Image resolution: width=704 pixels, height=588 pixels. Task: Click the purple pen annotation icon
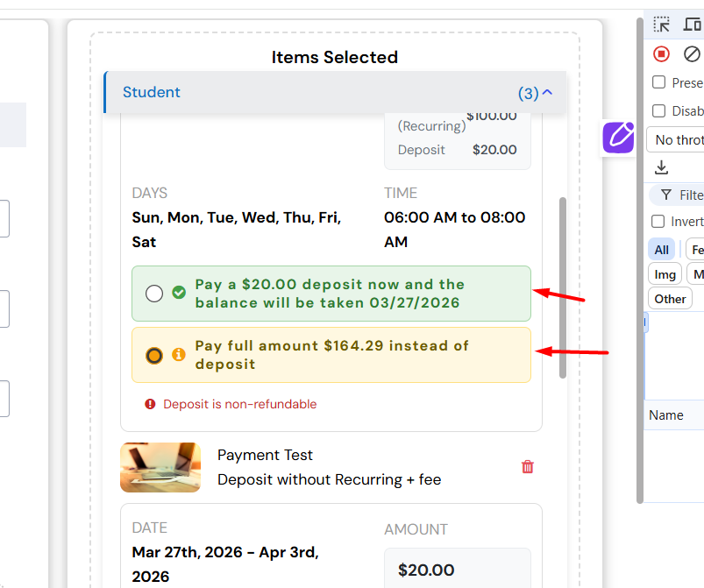pyautogui.click(x=618, y=137)
